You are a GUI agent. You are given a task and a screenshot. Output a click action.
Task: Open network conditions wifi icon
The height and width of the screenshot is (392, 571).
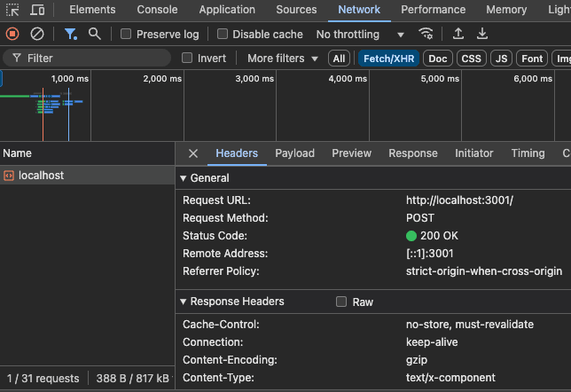point(426,34)
